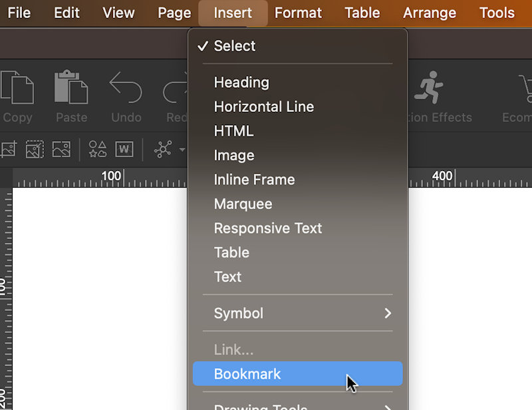The image size is (532, 410).
Task: Click the network nodes icon
Action: point(163,149)
